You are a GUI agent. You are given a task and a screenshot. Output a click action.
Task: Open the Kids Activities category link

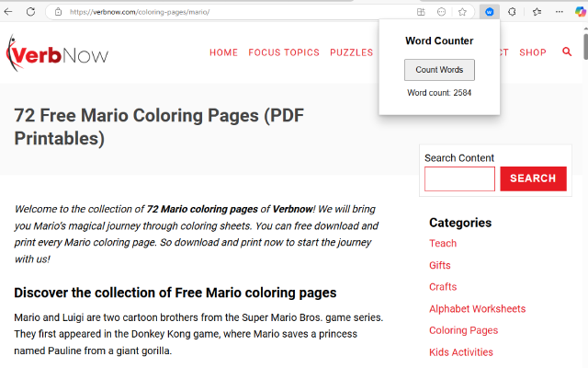(x=461, y=352)
